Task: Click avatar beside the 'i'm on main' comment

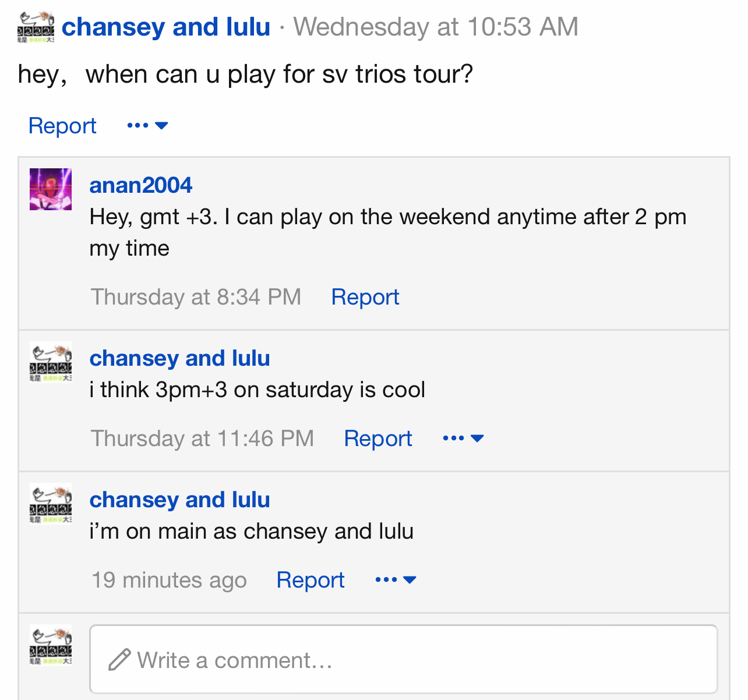Action: pos(51,504)
